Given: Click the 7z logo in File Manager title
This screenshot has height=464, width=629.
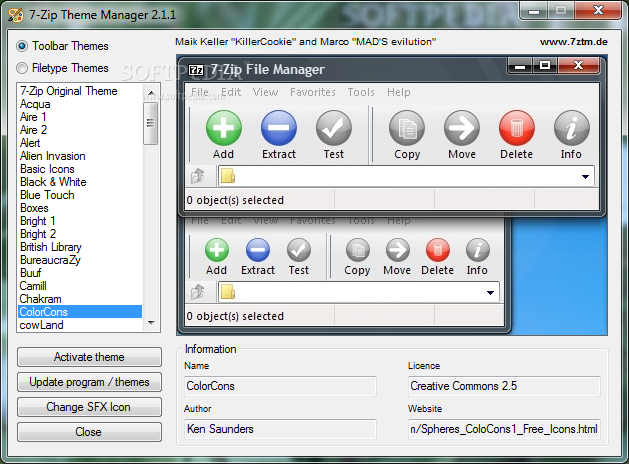Looking at the screenshot, I should click(196, 70).
